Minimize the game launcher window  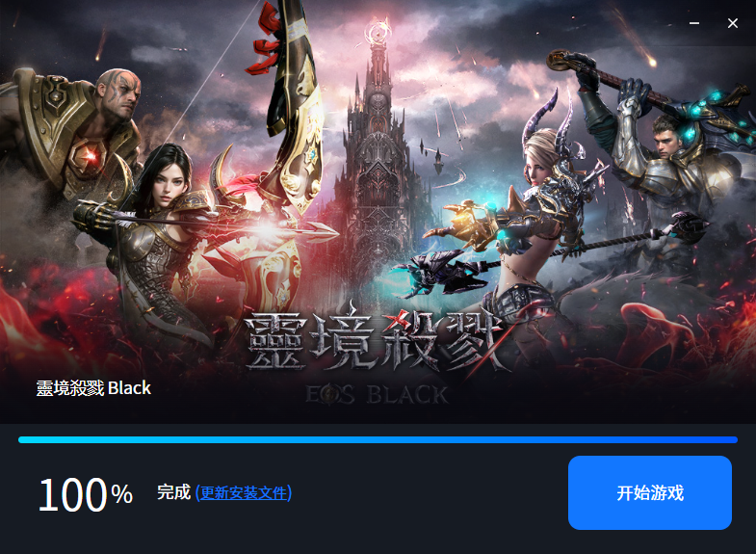(694, 23)
